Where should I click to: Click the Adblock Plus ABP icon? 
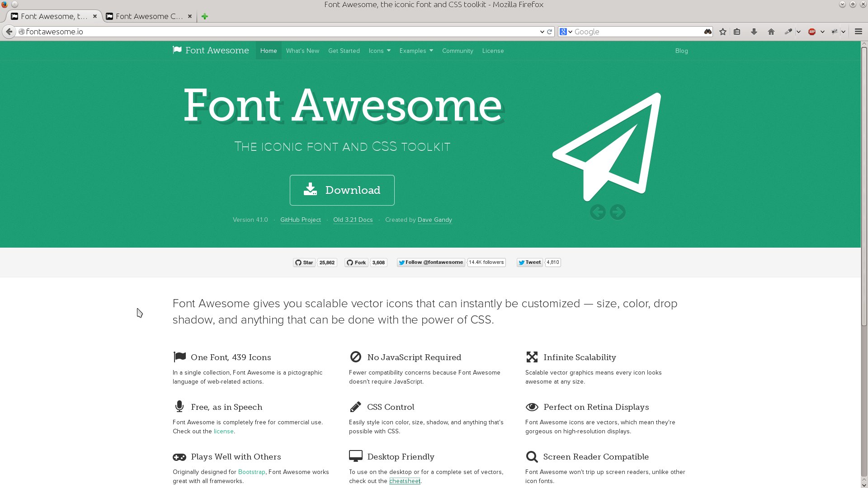[x=812, y=32]
